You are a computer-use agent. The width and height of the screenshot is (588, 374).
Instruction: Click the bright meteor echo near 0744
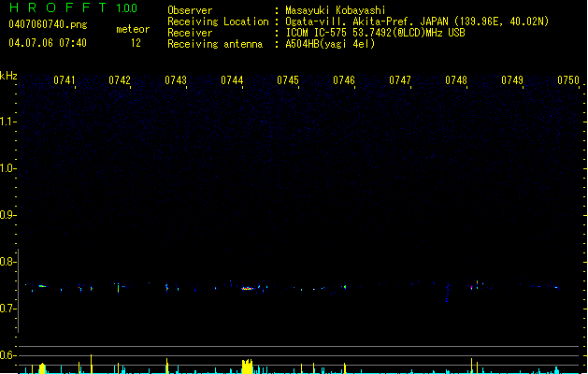248,289
